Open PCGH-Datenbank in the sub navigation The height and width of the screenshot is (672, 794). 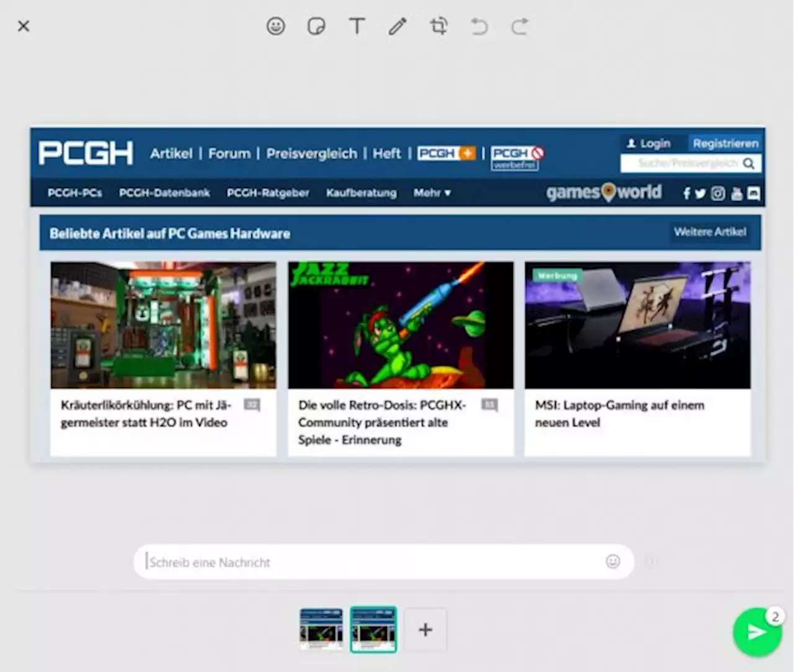[x=164, y=193]
